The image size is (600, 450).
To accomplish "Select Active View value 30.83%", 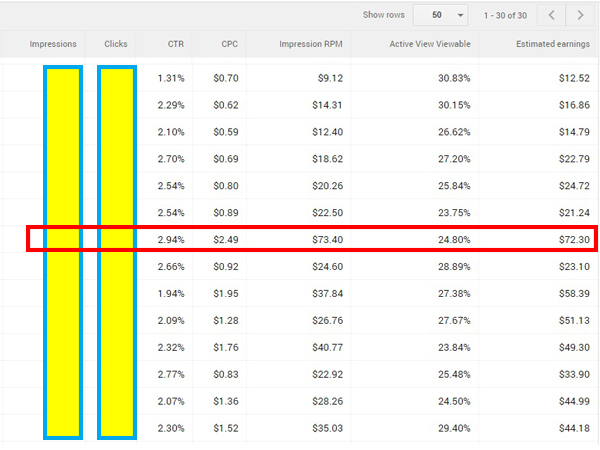I will click(x=454, y=78).
